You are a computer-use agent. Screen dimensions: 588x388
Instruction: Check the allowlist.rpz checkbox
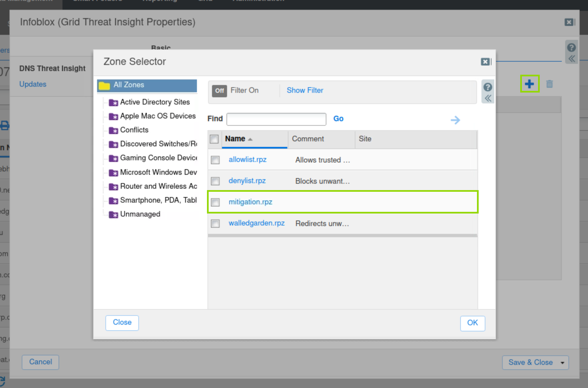point(215,160)
